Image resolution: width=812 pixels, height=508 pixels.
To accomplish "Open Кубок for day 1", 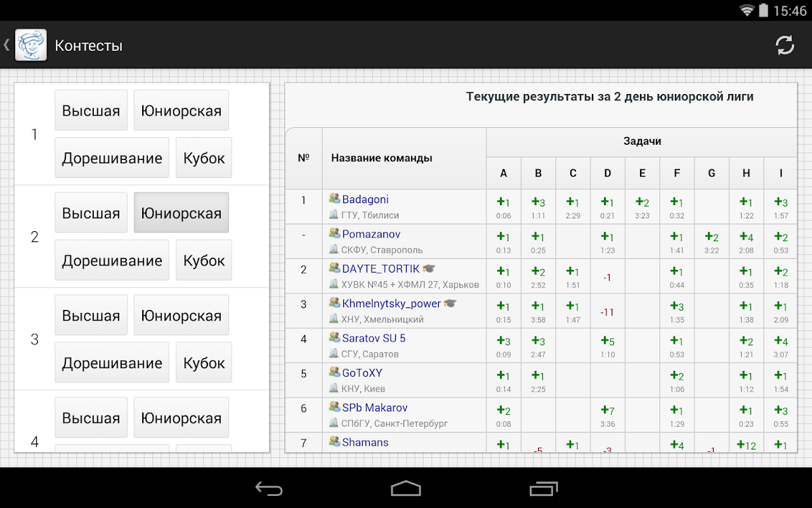I will [x=204, y=158].
